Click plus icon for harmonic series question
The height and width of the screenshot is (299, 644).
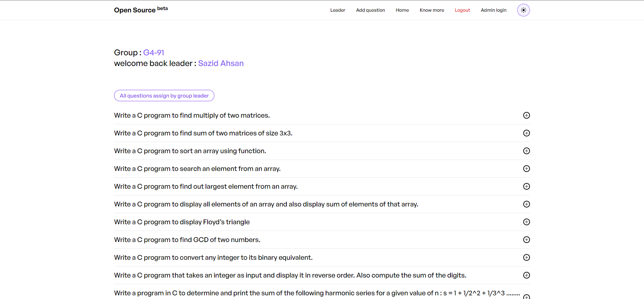click(x=527, y=296)
